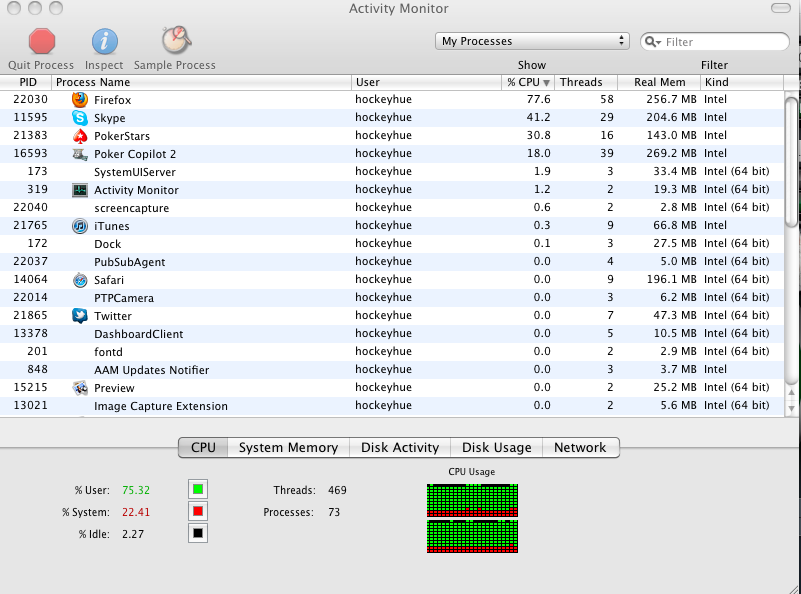Screen dimensions: 801x594
Task: Switch to the CPU tab
Action: click(x=203, y=447)
